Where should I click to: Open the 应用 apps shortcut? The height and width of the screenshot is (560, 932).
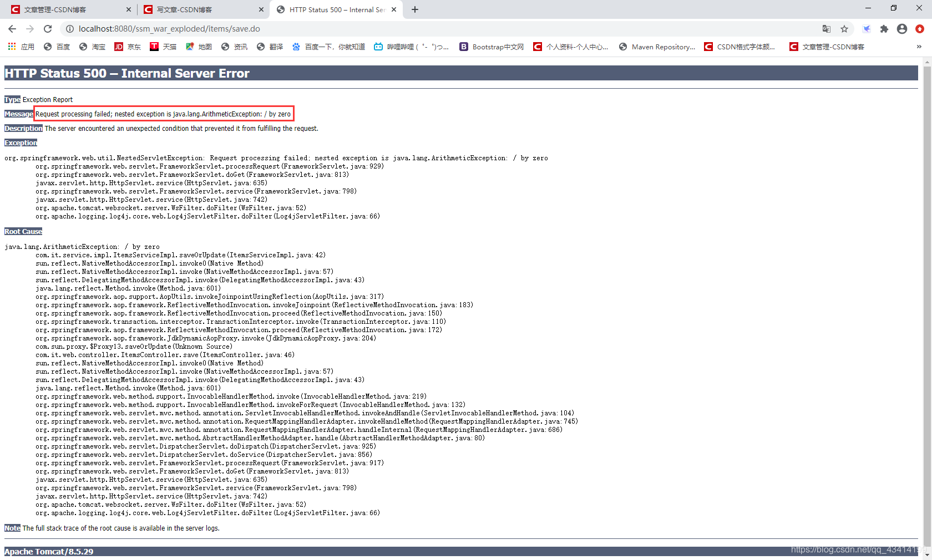click(21, 47)
